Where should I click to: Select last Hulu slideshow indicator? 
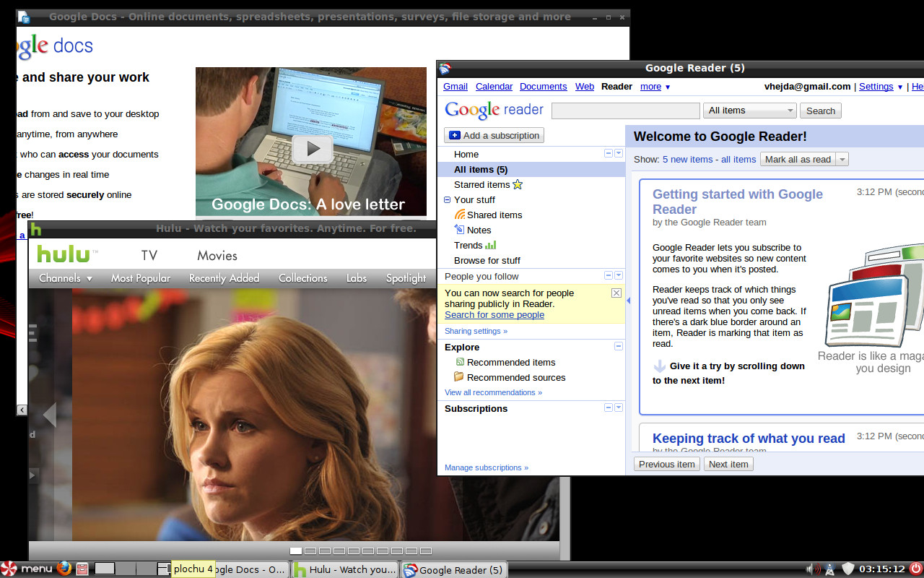tap(426, 551)
